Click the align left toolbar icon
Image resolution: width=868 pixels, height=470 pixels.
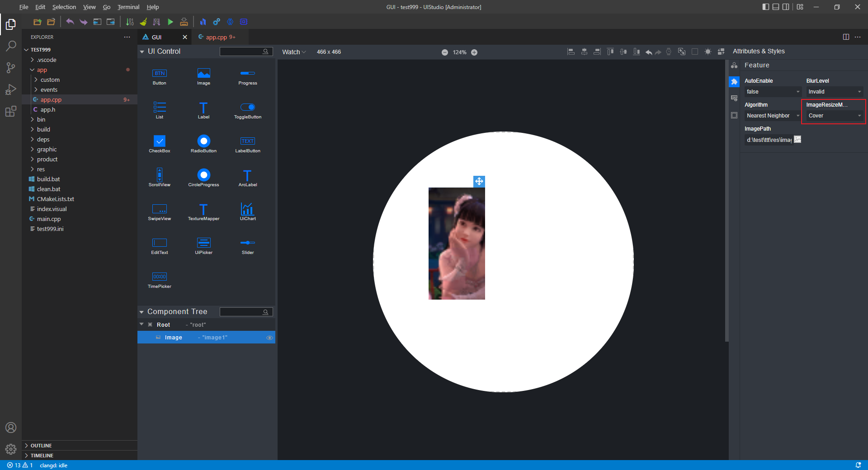point(571,52)
